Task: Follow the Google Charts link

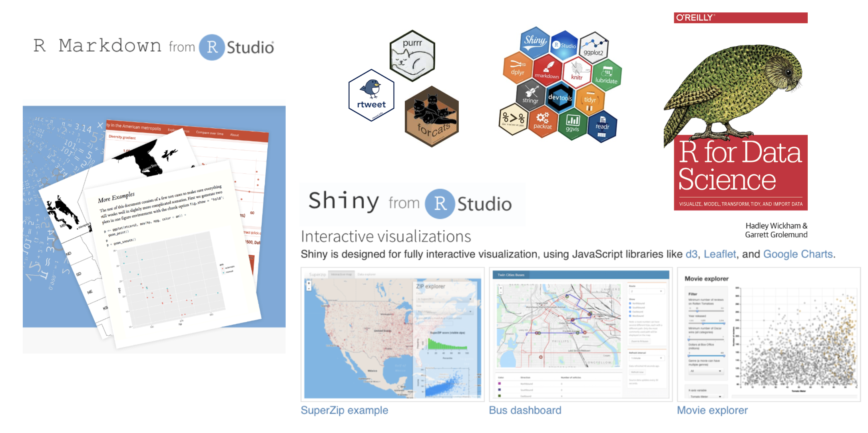Action: coord(798,254)
